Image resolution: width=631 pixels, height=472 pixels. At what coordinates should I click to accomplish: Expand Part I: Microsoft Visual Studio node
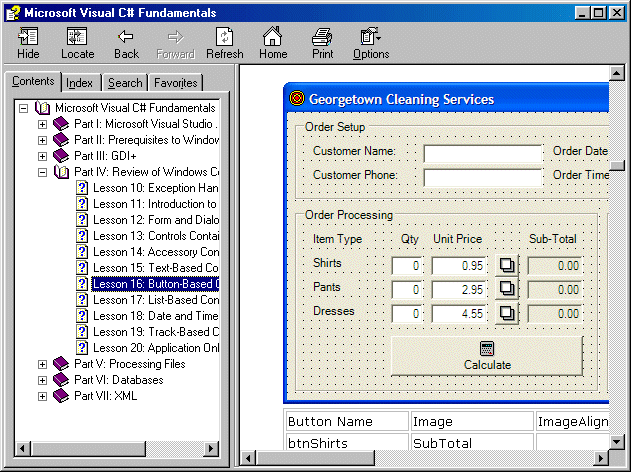pos(42,124)
